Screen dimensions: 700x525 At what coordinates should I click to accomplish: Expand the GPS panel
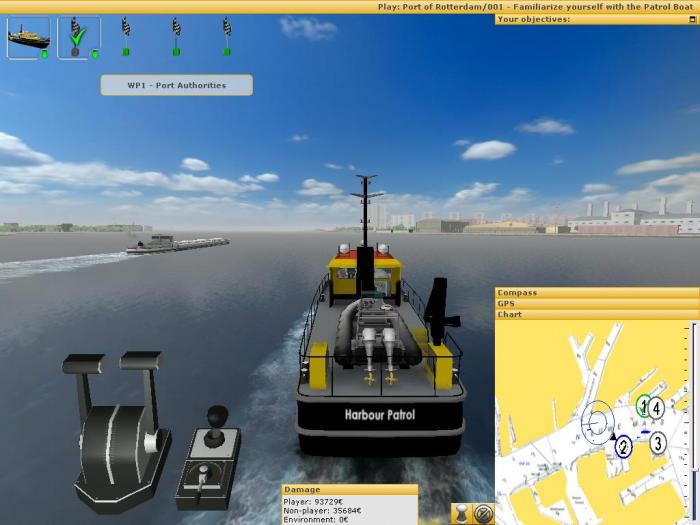(596, 303)
